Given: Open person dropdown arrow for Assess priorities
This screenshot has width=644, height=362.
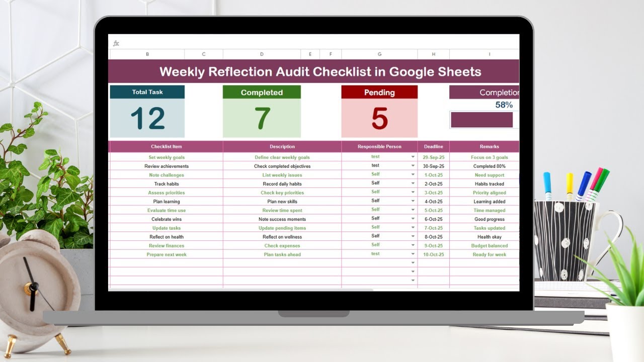Looking at the screenshot, I should (413, 193).
